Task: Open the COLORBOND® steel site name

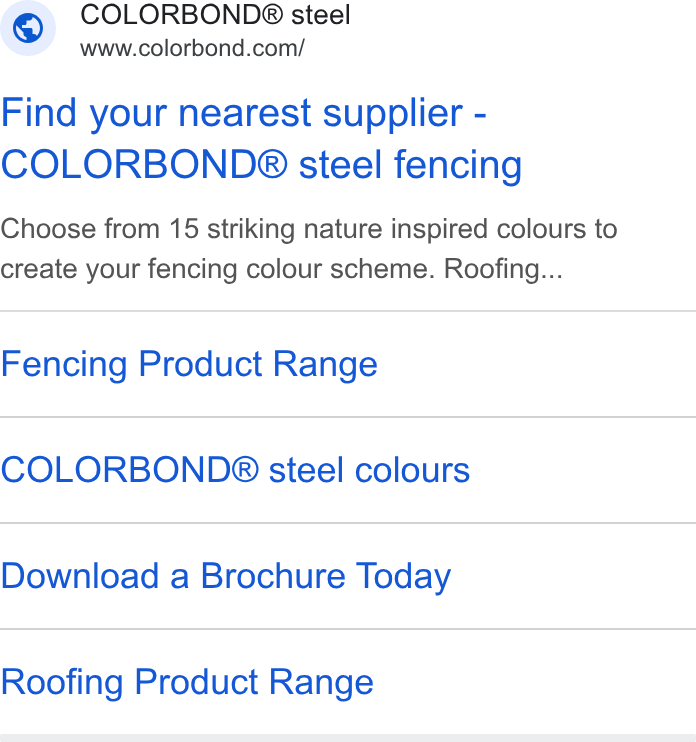Action: (x=215, y=15)
